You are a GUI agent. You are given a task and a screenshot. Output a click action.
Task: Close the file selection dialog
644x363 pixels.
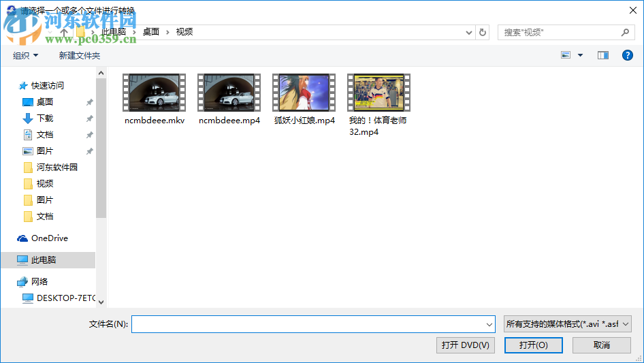[633, 10]
